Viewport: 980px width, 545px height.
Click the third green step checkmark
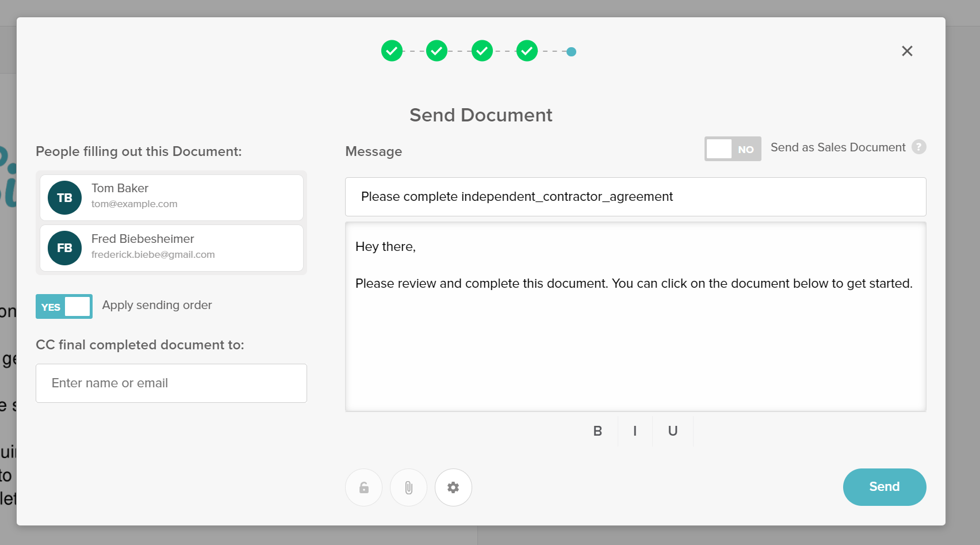[x=481, y=51]
